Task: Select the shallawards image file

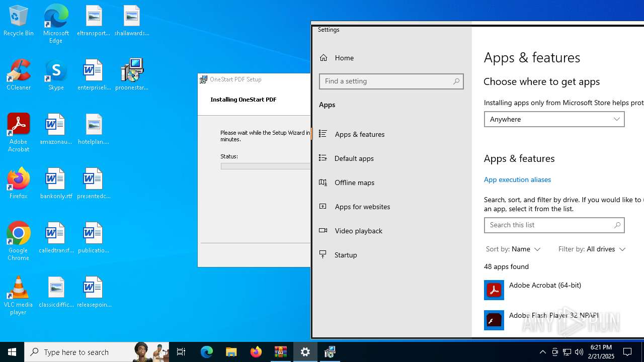Action: [132, 21]
